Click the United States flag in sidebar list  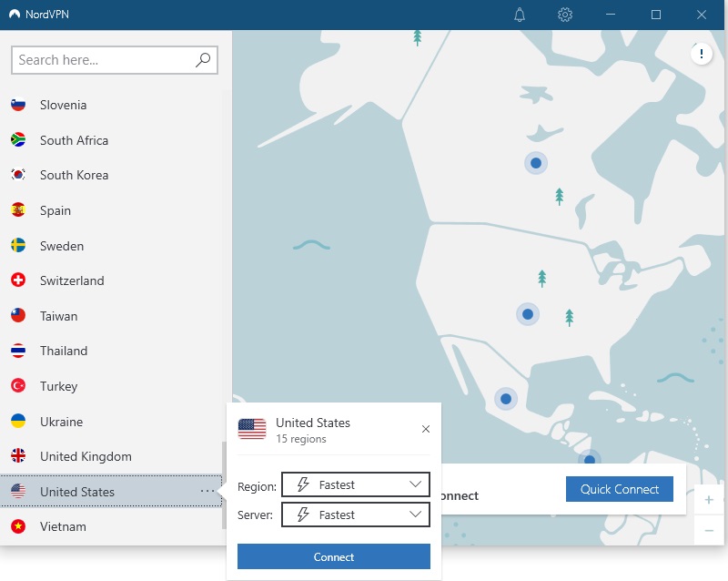pyautogui.click(x=18, y=491)
